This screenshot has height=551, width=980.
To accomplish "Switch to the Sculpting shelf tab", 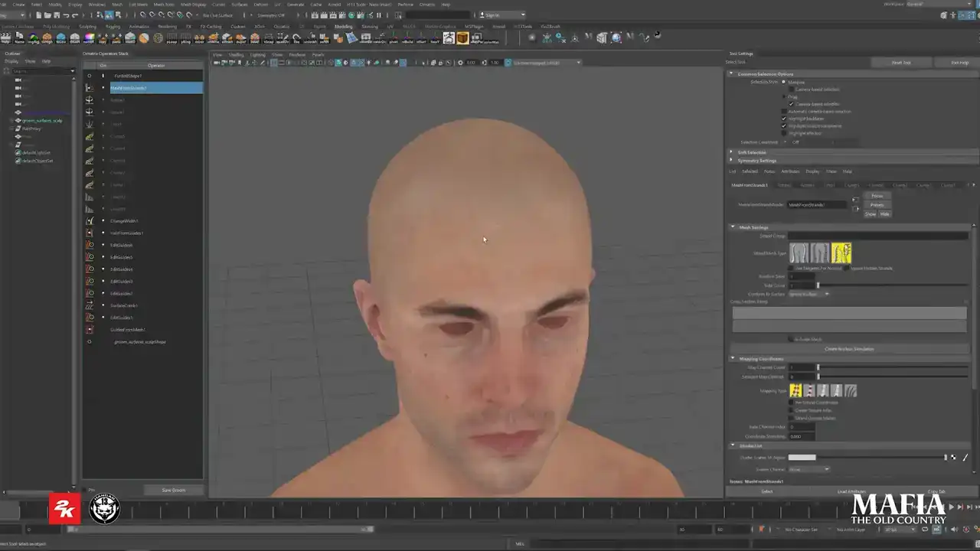I will click(87, 27).
